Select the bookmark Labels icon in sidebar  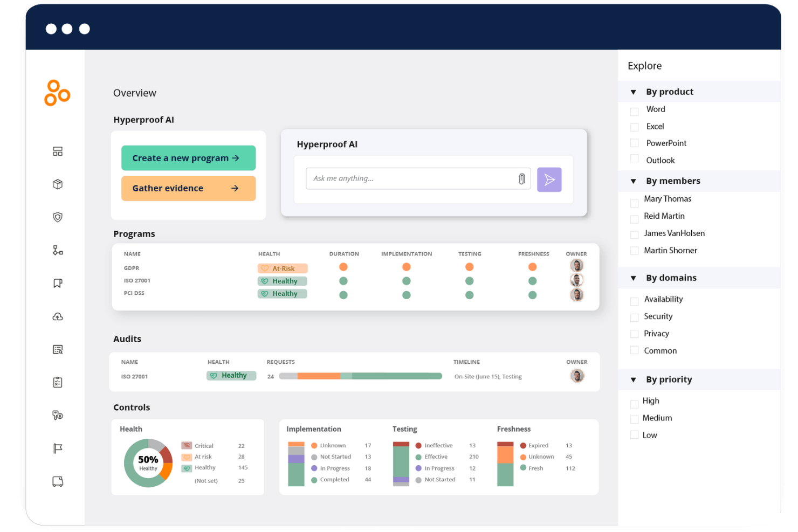point(57,282)
